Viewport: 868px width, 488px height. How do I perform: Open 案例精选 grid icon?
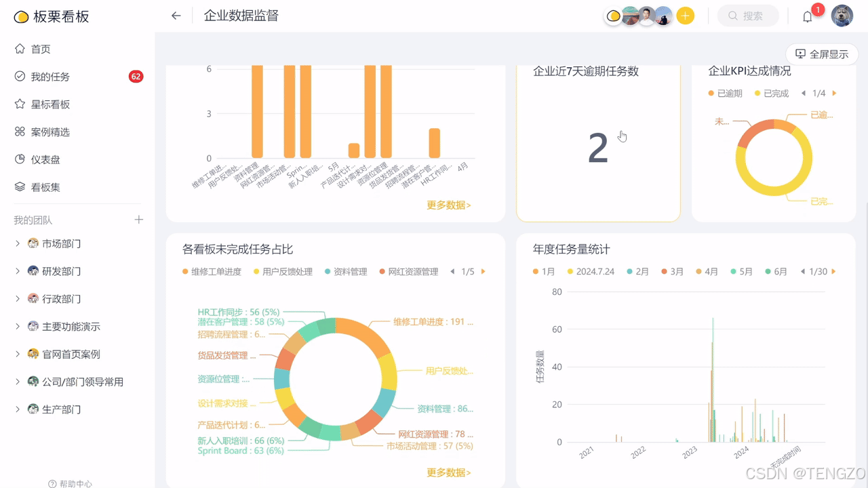20,131
